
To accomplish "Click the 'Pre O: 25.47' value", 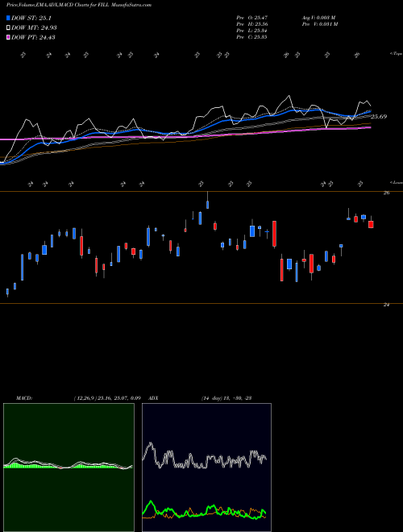I will click(x=251, y=18).
